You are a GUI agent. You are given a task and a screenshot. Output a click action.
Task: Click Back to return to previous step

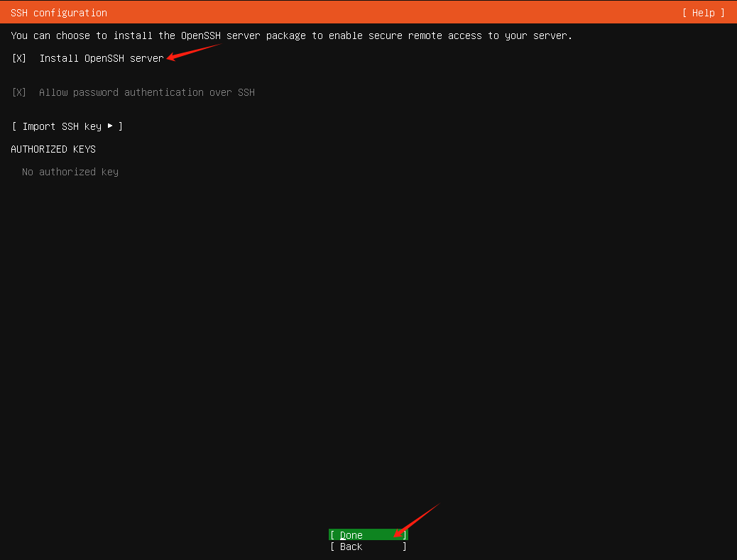coord(368,547)
